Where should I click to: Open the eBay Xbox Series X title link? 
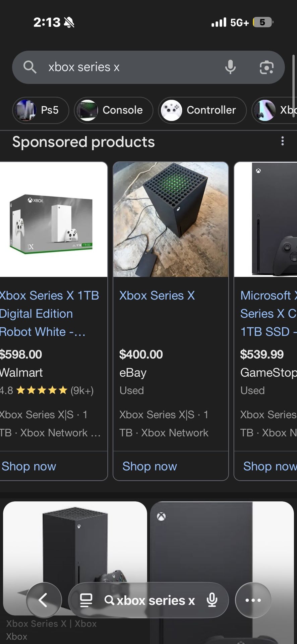157,296
